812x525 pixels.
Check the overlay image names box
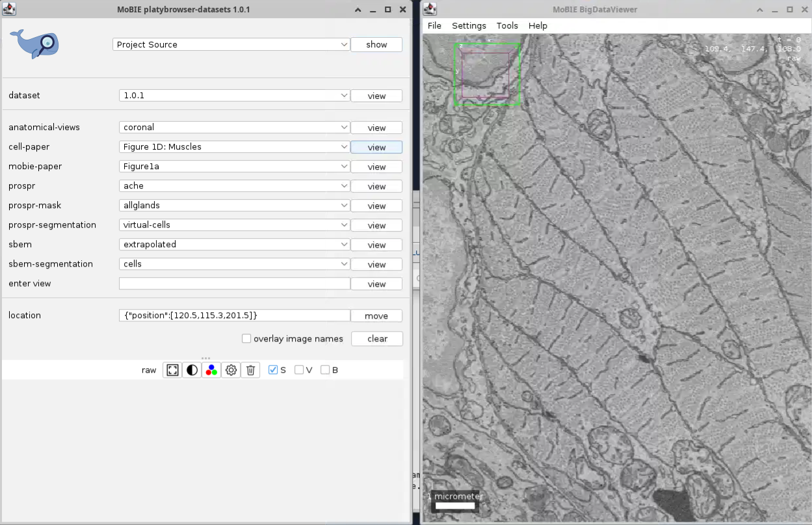[x=246, y=339]
